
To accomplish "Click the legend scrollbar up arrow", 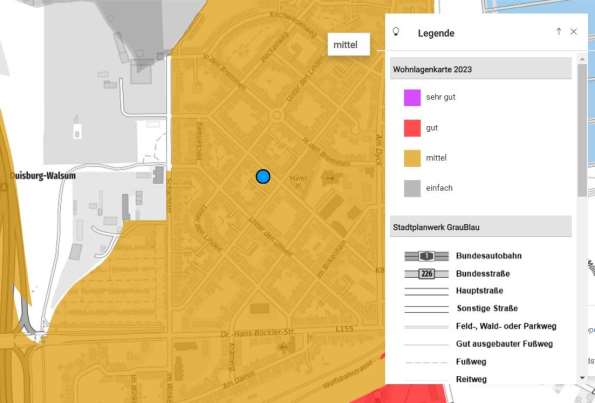I will (582, 59).
